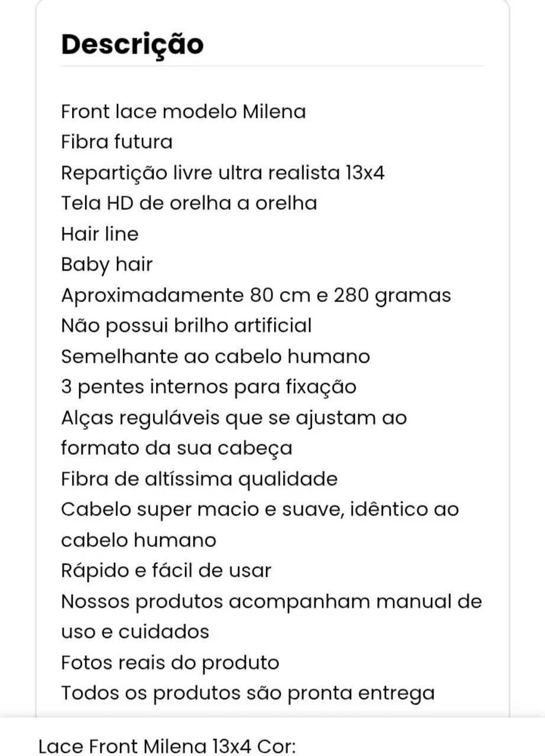Select the Descrição heading
The width and height of the screenshot is (545, 756).
[x=132, y=45]
